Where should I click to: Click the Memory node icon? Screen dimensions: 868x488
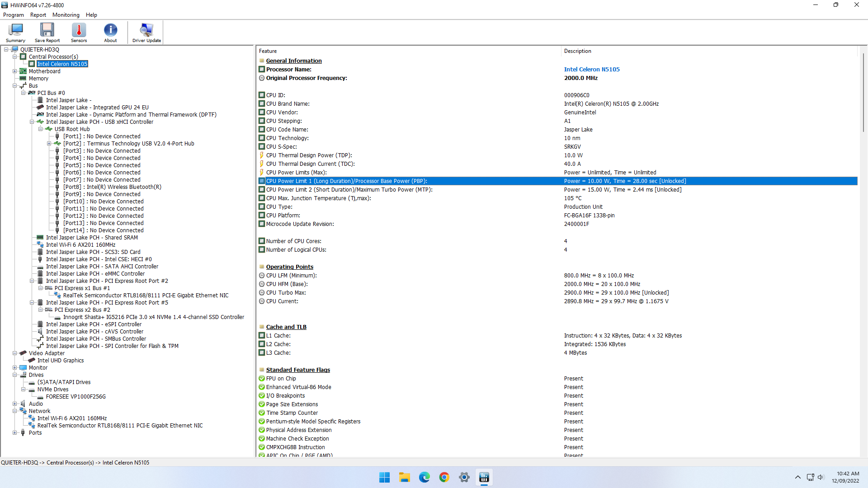coord(23,79)
